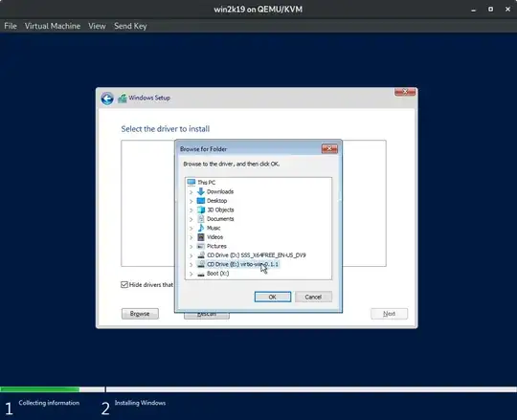The image size is (517, 420).
Task: Expand the Downloads tree node
Action: click(191, 191)
